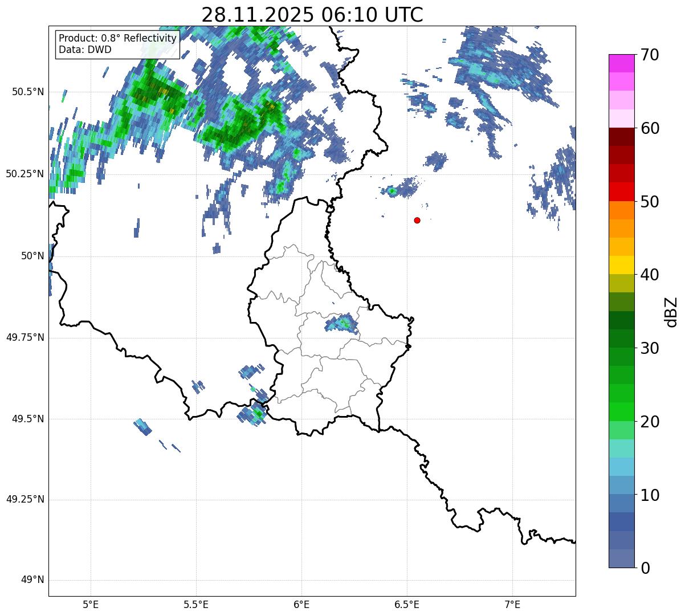Image resolution: width=685 pixels, height=616 pixels.
Task: Click the red station marker dot
Action: click(x=417, y=220)
